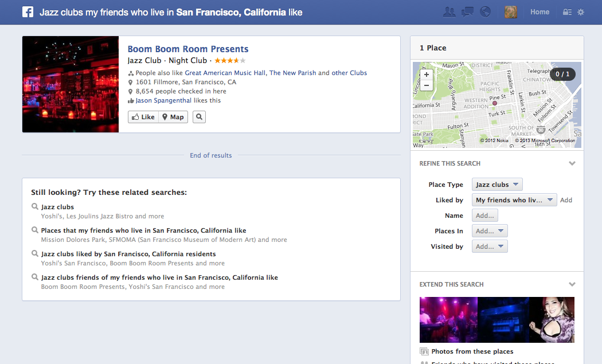Image resolution: width=602 pixels, height=364 pixels.
Task: Click the Facebook logo icon
Action: 28,12
